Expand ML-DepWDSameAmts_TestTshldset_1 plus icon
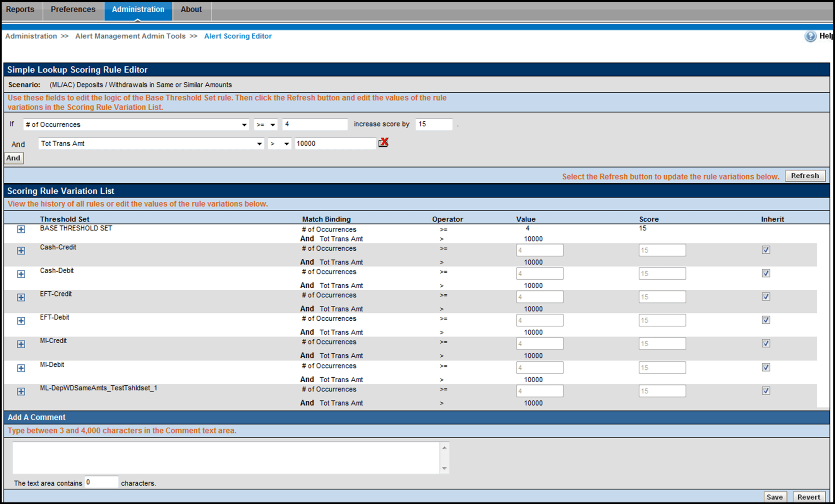 pos(21,391)
